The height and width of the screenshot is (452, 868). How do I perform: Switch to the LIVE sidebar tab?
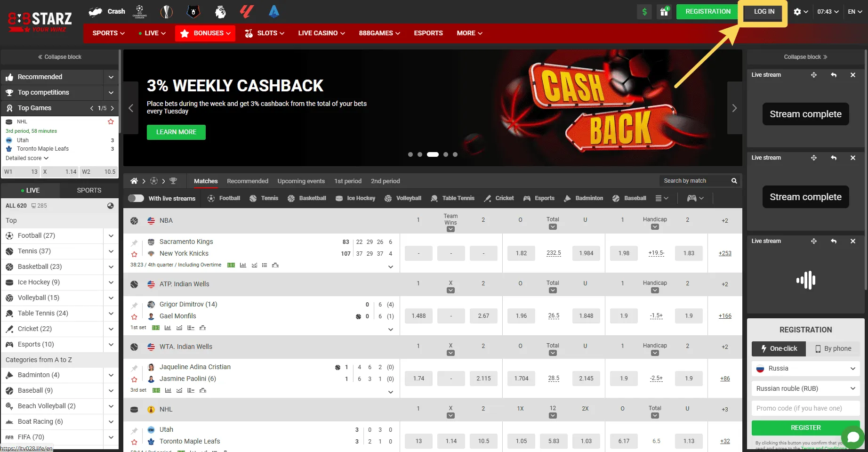(x=31, y=190)
